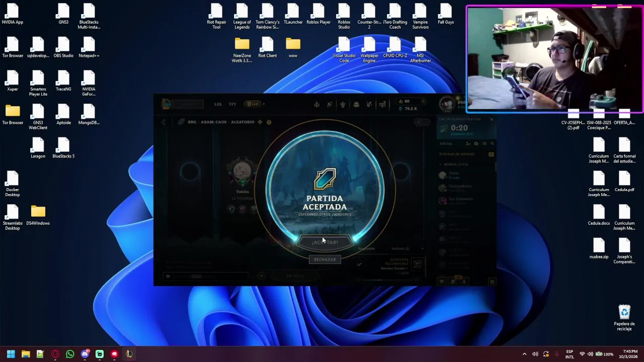Open the Fall Guys desktop icon
The height and width of the screenshot is (362, 644).
(x=446, y=14)
